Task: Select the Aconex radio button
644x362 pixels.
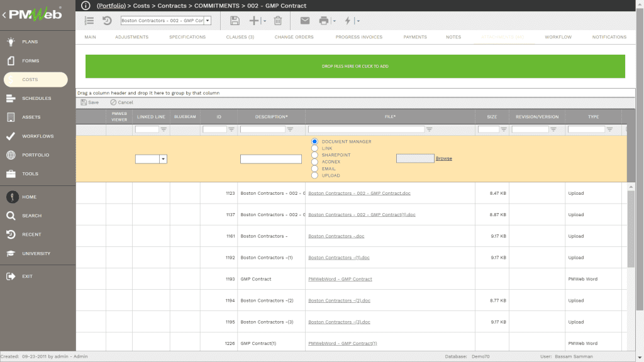Action: pos(314,162)
